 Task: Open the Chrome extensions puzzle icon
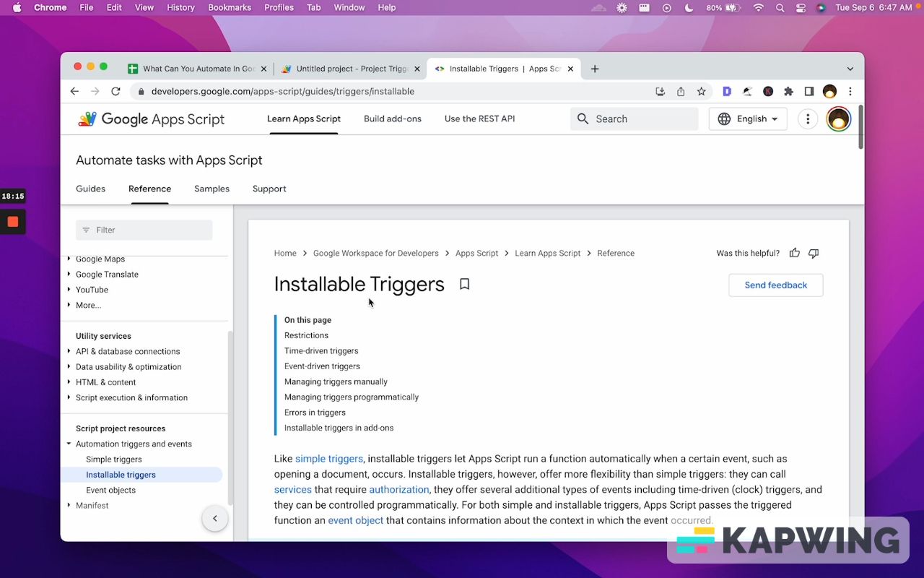[788, 91]
